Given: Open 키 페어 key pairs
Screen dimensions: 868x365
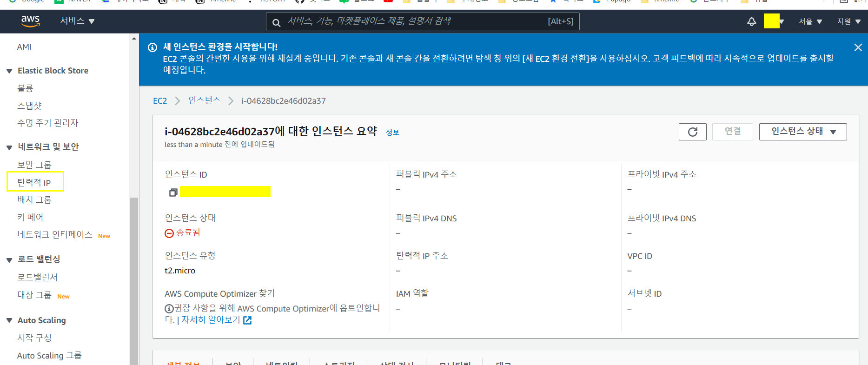Looking at the screenshot, I should 30,217.
